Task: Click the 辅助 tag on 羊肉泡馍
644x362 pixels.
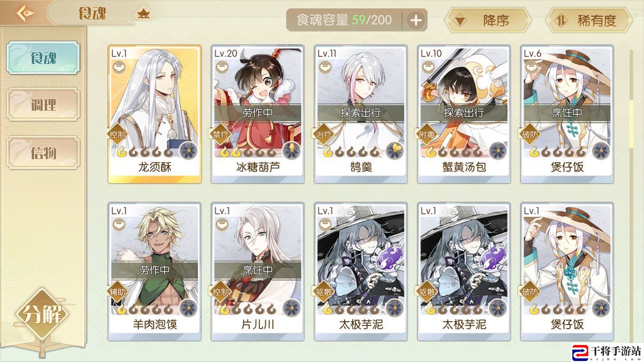Action: [x=118, y=291]
